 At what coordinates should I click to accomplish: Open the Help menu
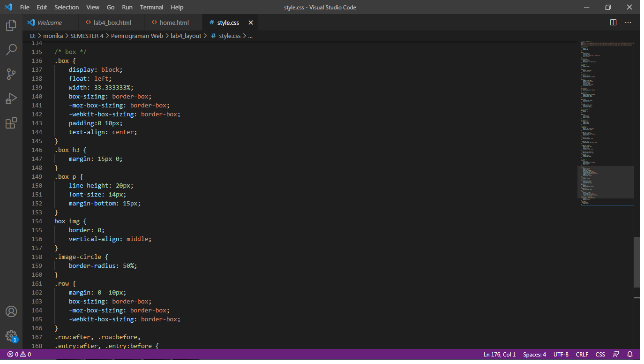pos(177,8)
